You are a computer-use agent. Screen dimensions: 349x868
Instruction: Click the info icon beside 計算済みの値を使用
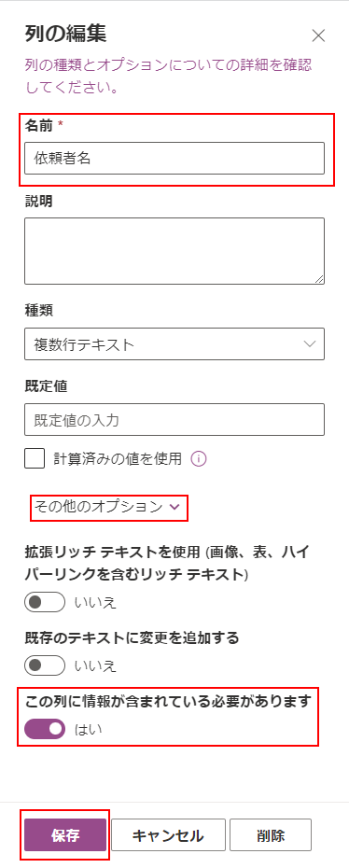(x=198, y=459)
